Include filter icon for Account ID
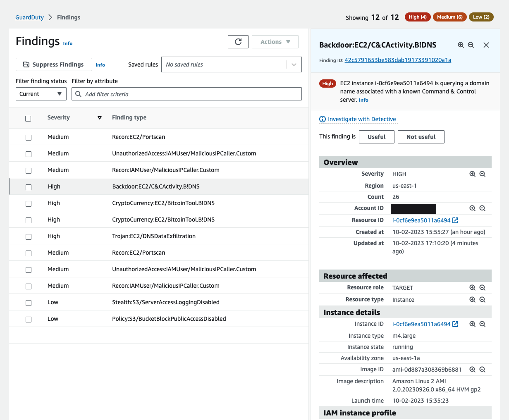 (x=473, y=208)
